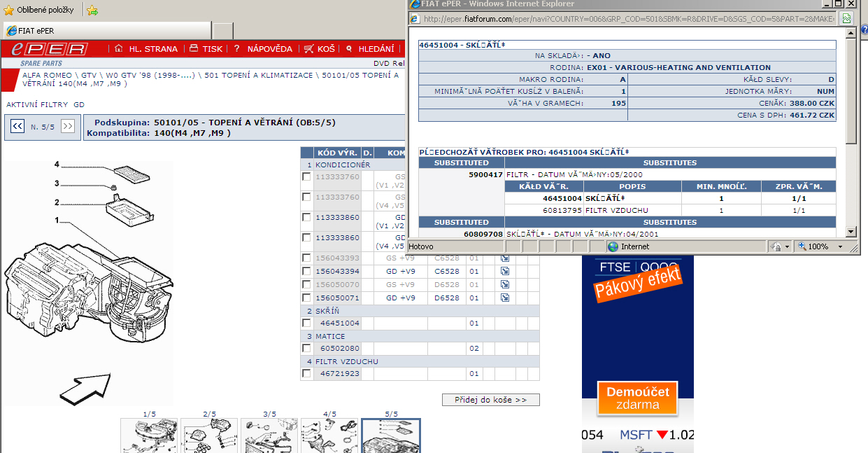Screen dimensions: 868x453
Task: Click the home icon next to HL. STRANA
Action: 118,49
